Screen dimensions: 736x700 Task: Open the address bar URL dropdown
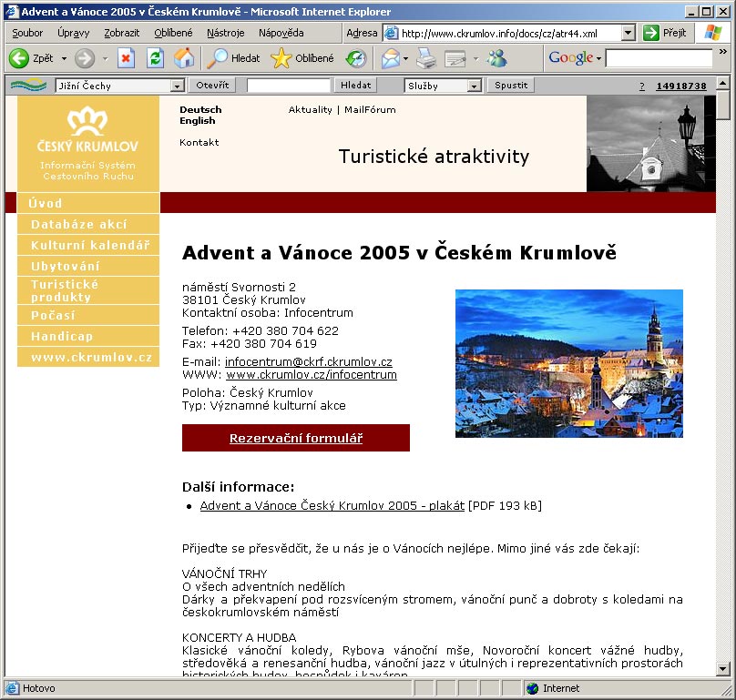(629, 34)
